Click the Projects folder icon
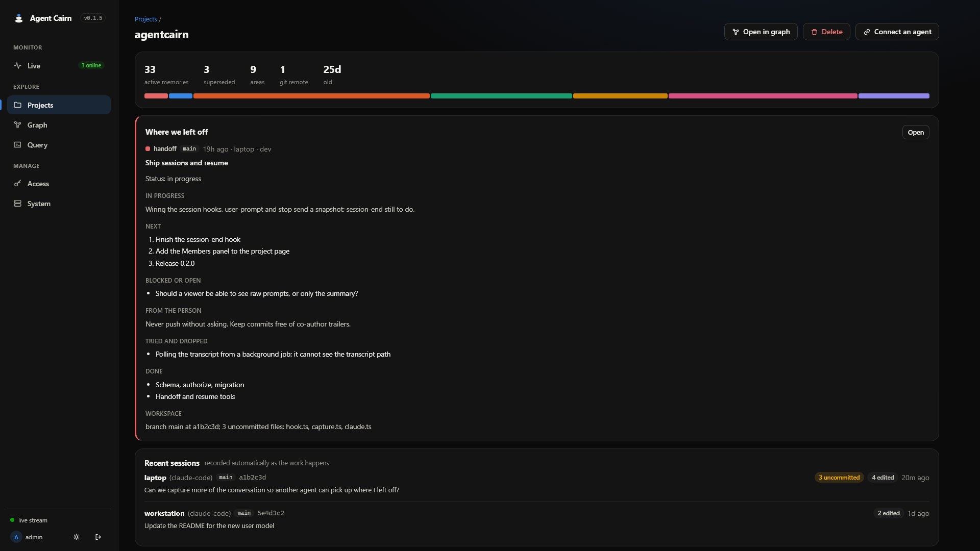 pos(18,105)
